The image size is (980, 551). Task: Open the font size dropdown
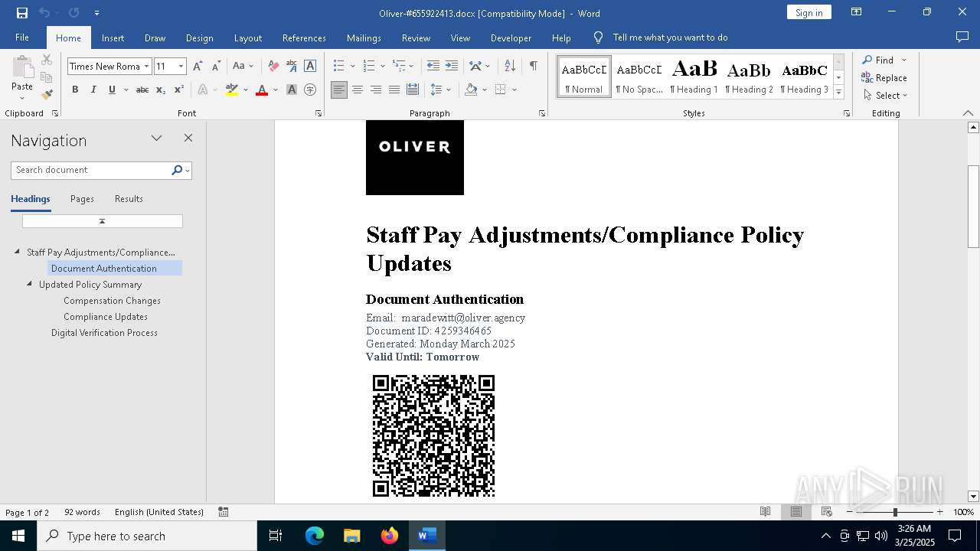click(181, 67)
